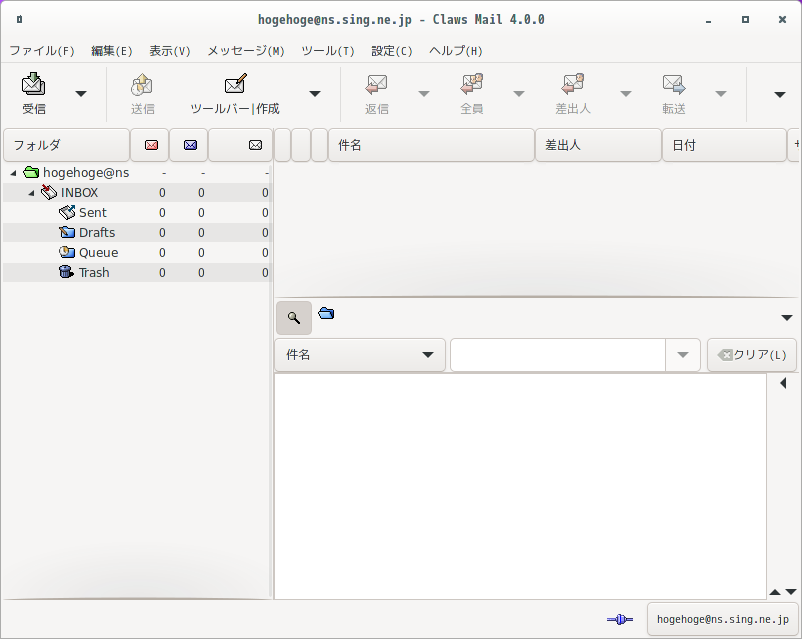Click the Reply (返信) icon
Image resolution: width=802 pixels, height=639 pixels.
point(376,84)
